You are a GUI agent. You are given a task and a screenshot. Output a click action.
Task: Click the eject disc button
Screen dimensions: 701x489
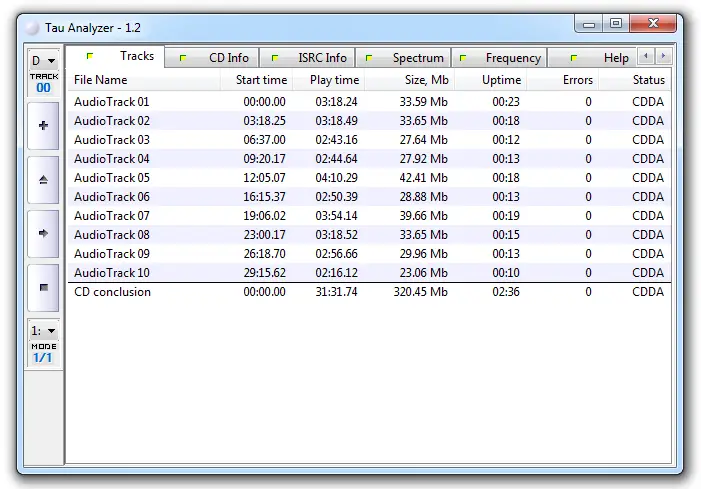point(43,180)
